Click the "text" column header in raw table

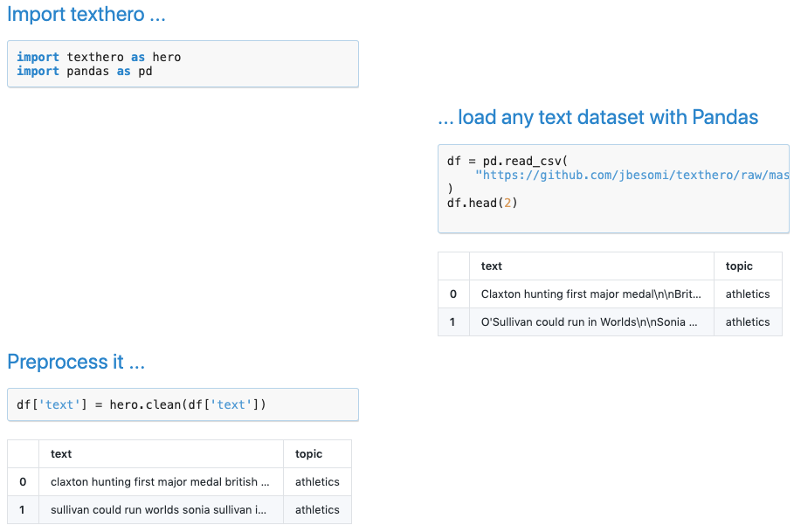(492, 266)
